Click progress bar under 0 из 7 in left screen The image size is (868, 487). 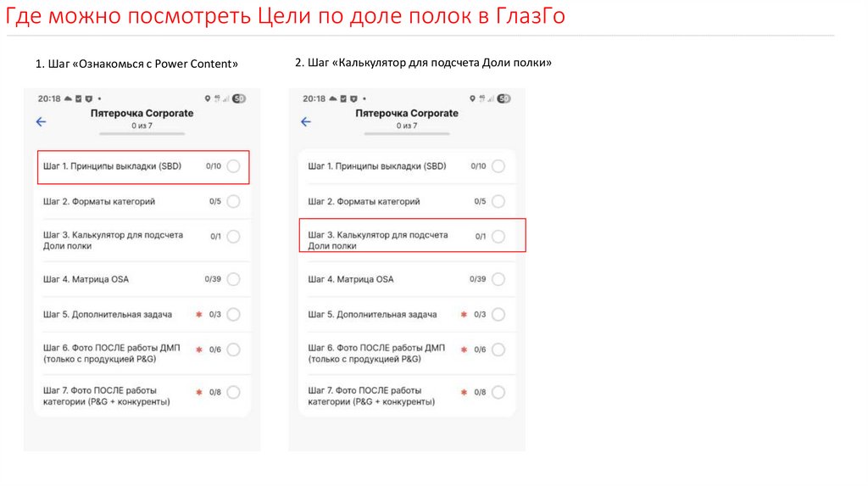pyautogui.click(x=142, y=133)
